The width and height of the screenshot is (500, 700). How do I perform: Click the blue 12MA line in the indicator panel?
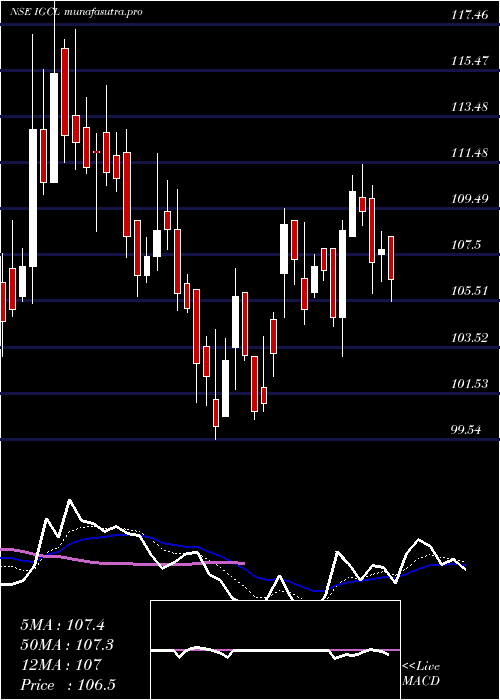point(232,562)
